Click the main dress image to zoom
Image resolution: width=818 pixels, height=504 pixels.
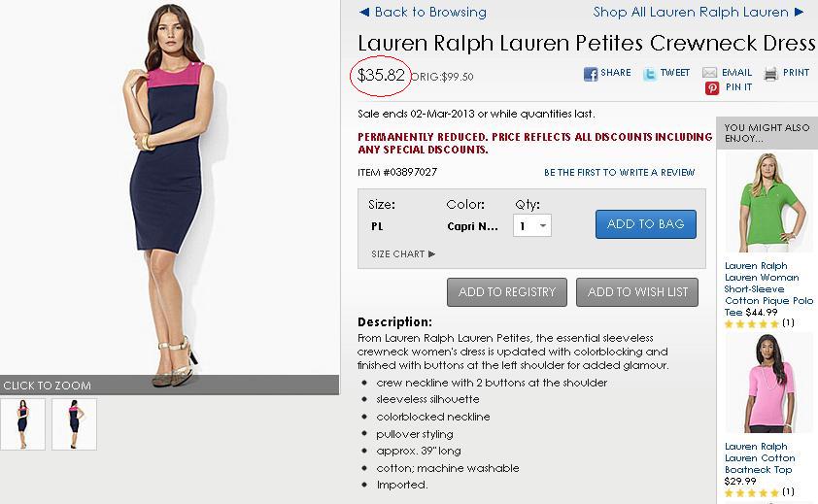pos(170,194)
